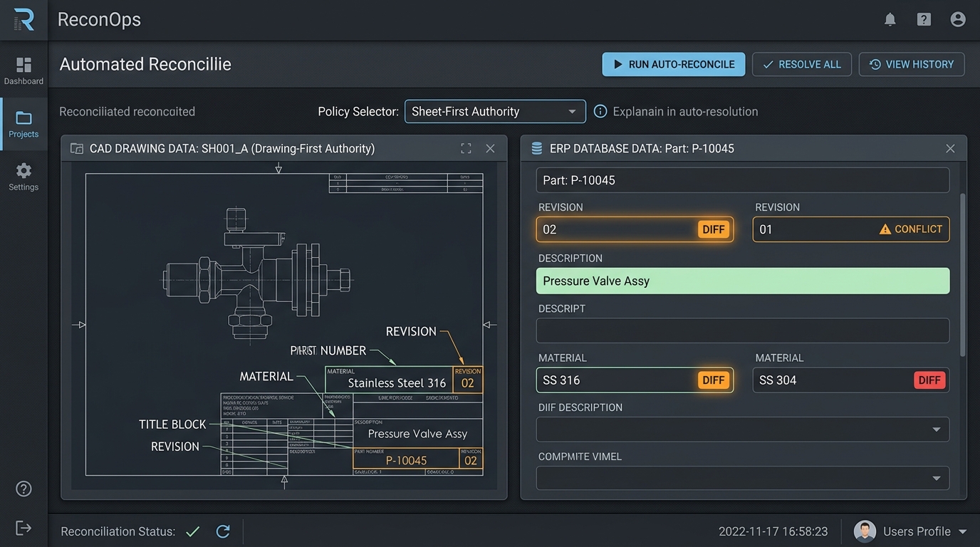Click the DIFF badge on revision 02

[x=713, y=229]
